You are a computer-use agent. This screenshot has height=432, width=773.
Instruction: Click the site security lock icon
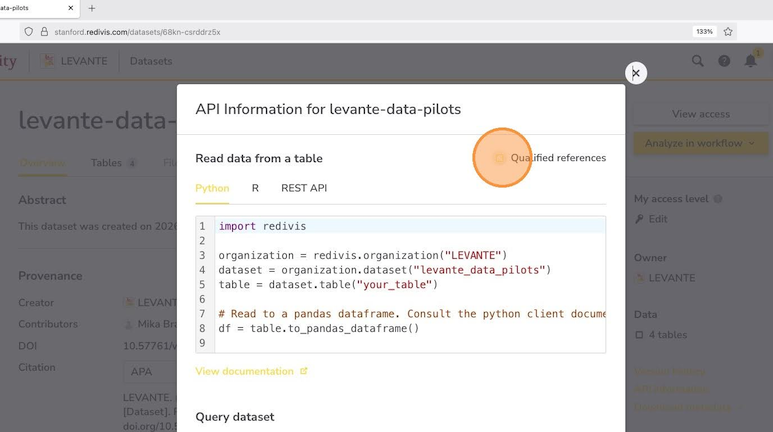click(x=42, y=31)
